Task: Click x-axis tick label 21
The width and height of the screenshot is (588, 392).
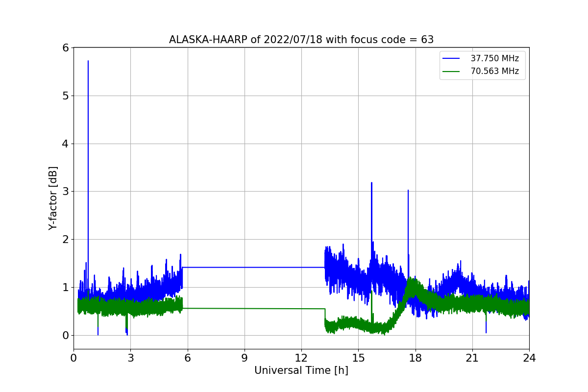Action: pyautogui.click(x=472, y=358)
